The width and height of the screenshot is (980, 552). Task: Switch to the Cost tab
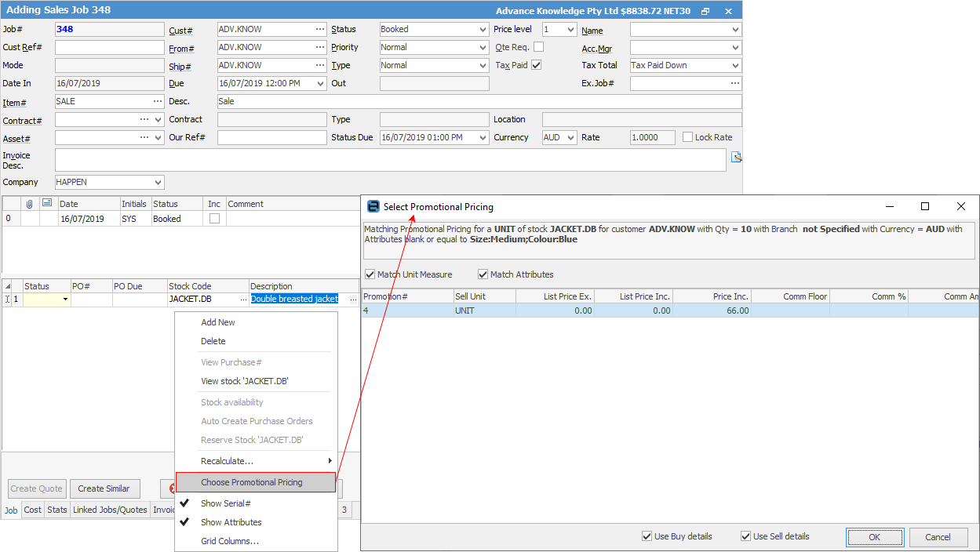[33, 510]
